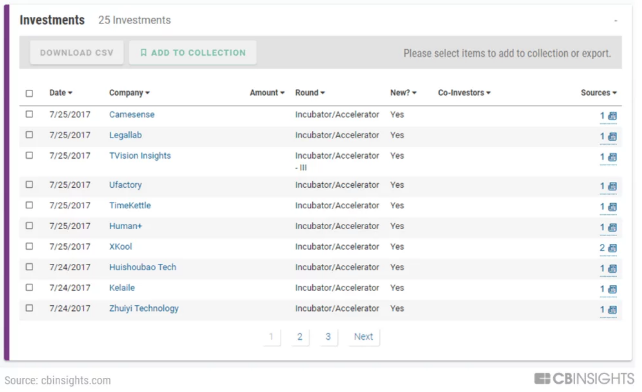Check the Legallab row checkbox

click(29, 135)
